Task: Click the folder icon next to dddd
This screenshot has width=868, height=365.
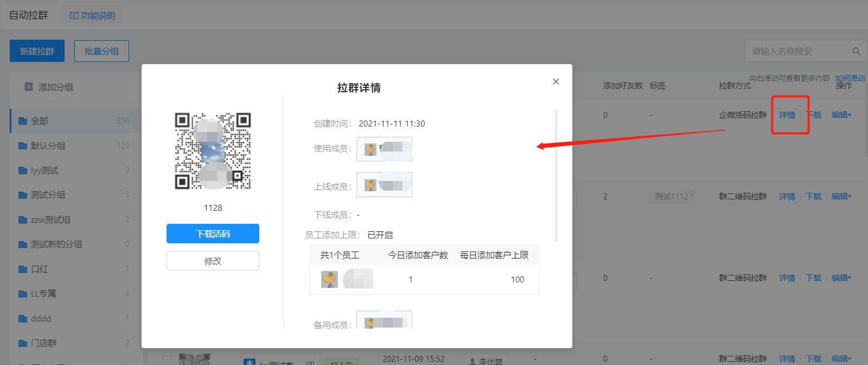Action: click(23, 318)
